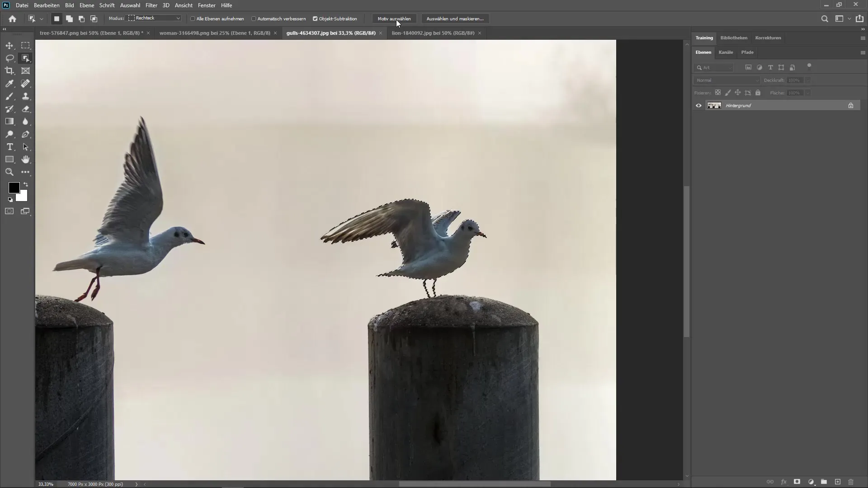Select the Move tool

(9, 46)
